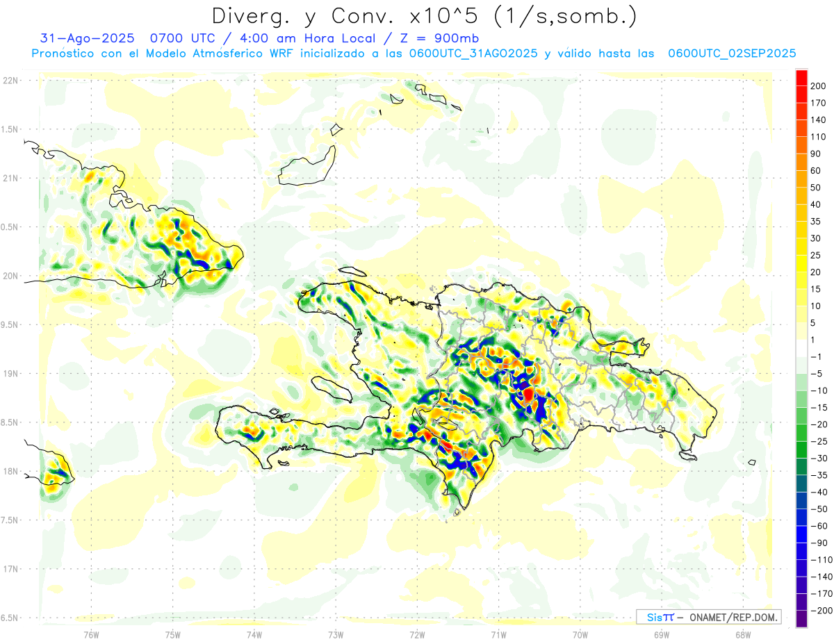Click the longitude axis label "73W"
This screenshot has height=644, width=834.
[x=335, y=634]
